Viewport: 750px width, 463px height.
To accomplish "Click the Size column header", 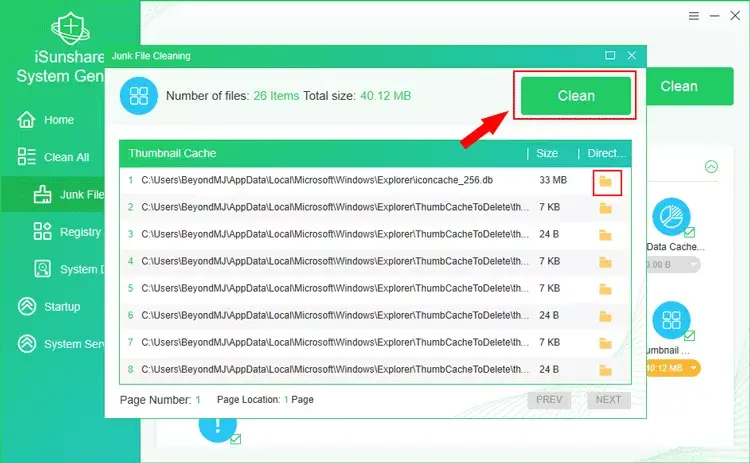I will pyautogui.click(x=547, y=153).
